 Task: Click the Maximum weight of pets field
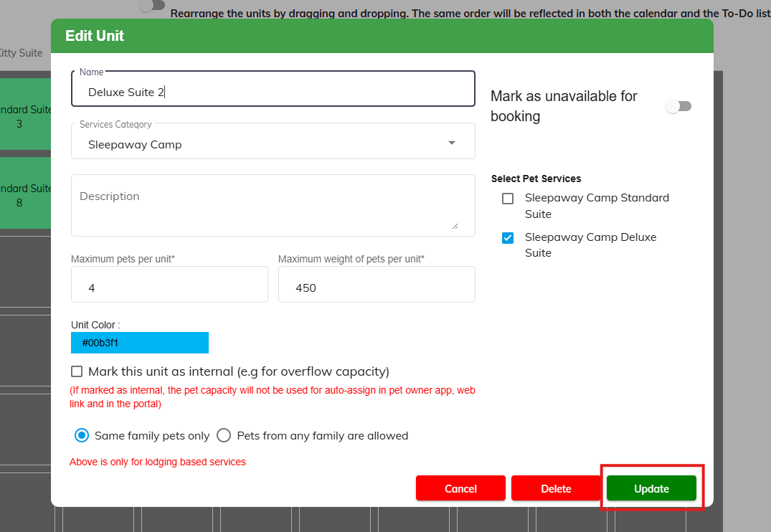[x=377, y=285]
